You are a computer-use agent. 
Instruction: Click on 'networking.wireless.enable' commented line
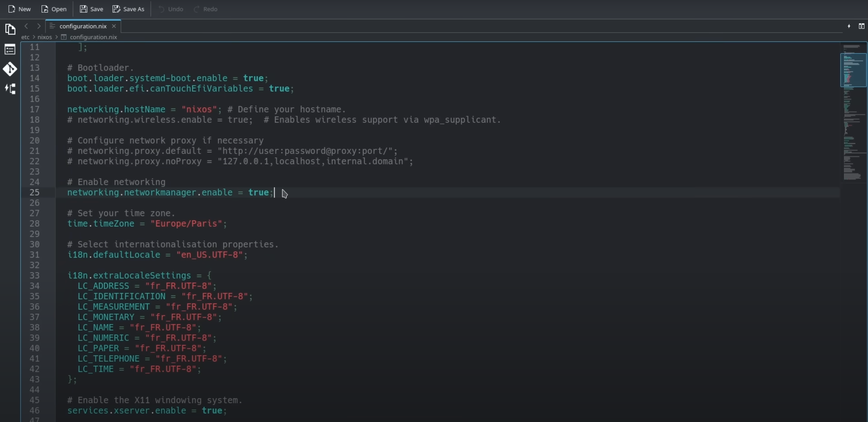pyautogui.click(x=284, y=120)
